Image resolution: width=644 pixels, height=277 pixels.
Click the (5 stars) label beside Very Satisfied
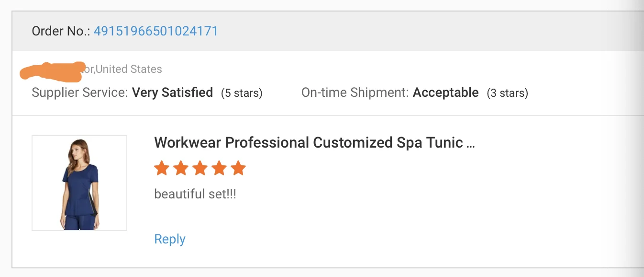pos(242,93)
